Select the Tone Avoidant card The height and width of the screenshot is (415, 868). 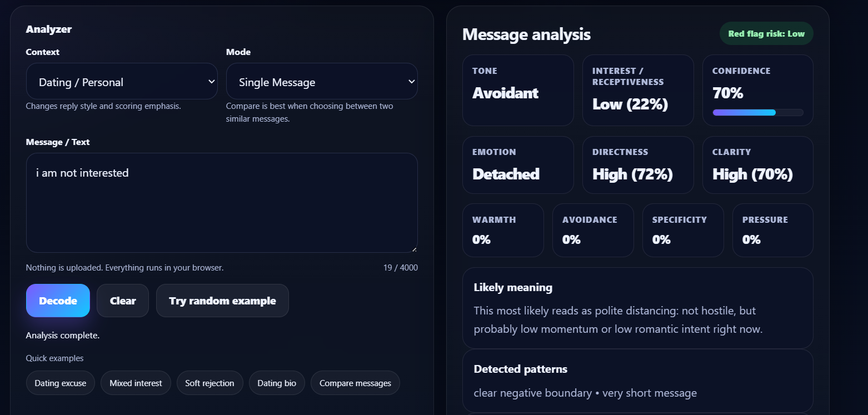[x=518, y=90]
